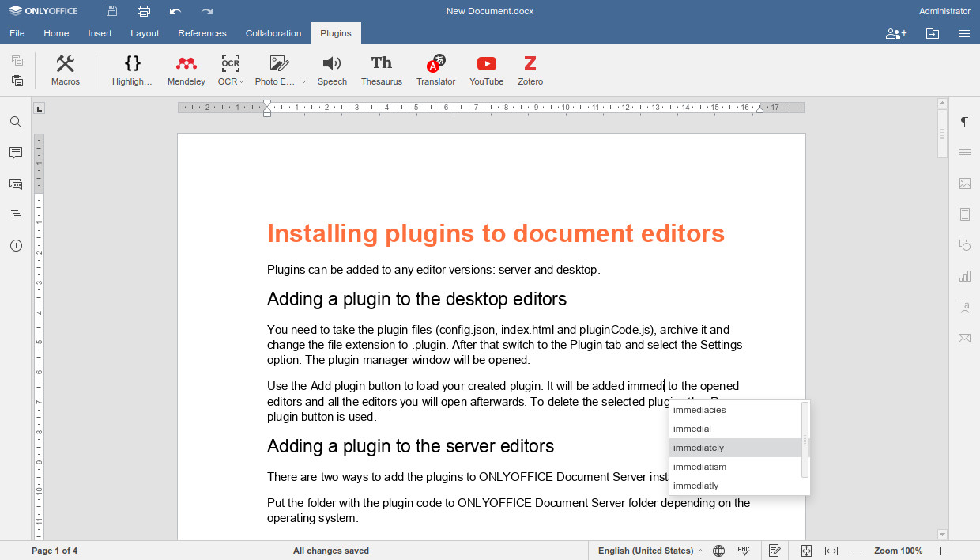Choose 'immediacies' from autocomplete list
The image size is (980, 560).
click(735, 410)
